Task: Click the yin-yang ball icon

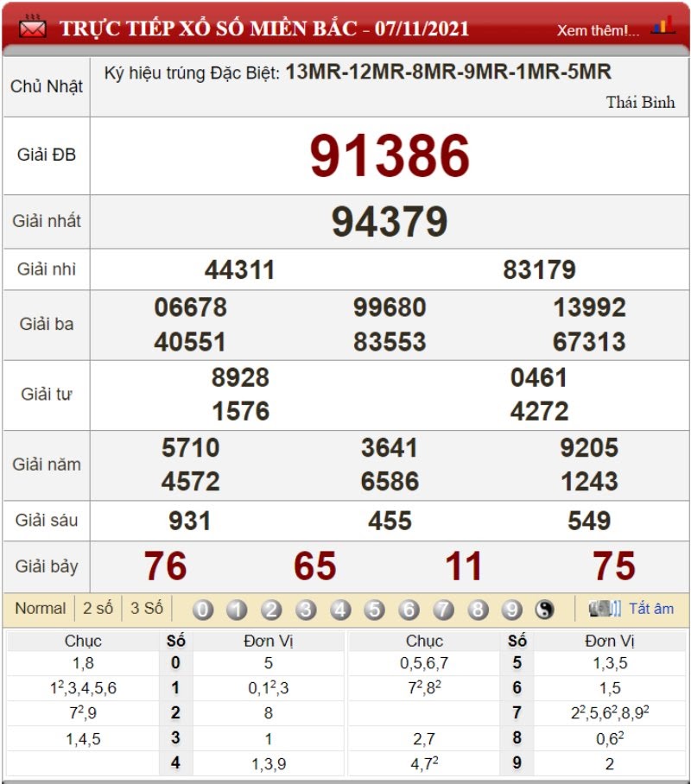Action: click(544, 610)
